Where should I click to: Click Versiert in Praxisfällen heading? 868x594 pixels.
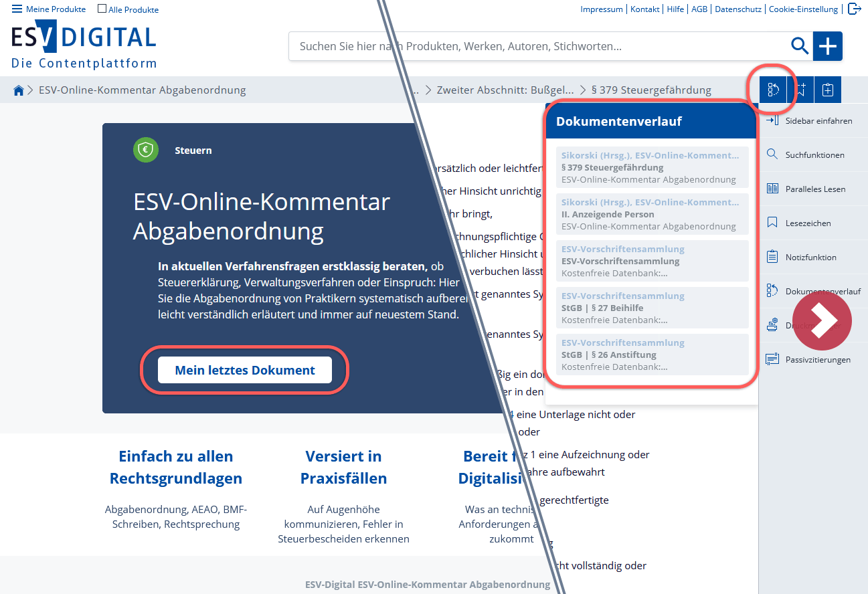pos(343,468)
